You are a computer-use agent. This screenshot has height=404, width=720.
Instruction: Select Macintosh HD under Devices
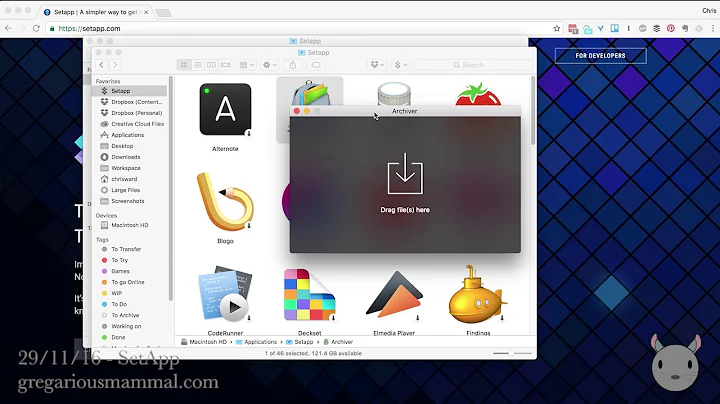129,225
